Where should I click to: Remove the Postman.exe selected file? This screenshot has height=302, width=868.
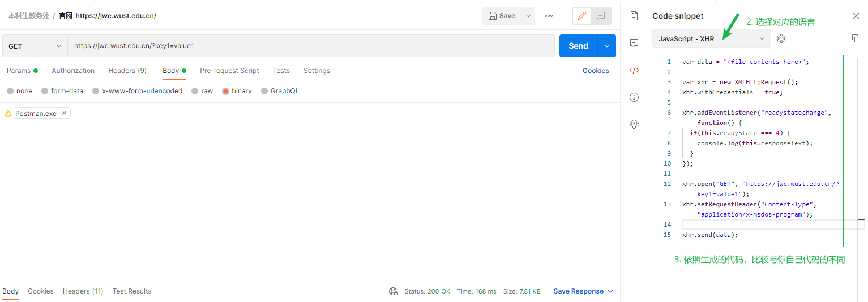coord(65,113)
